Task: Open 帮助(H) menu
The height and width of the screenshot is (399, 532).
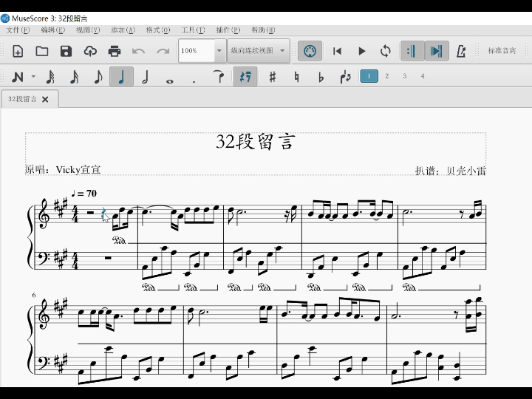Action: [263, 30]
